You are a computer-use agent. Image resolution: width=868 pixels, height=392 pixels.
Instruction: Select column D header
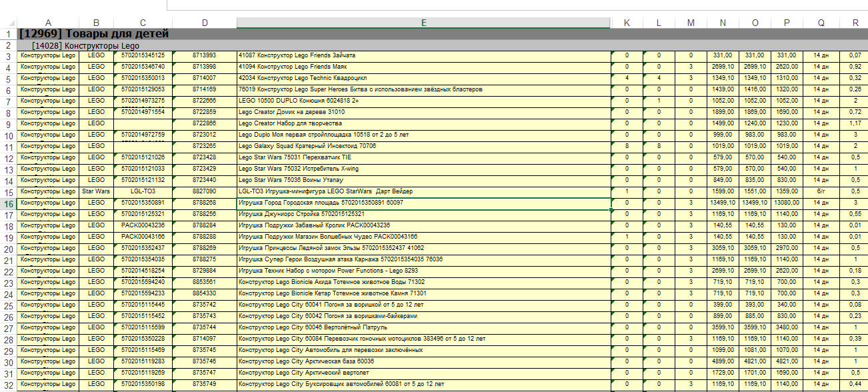click(205, 23)
